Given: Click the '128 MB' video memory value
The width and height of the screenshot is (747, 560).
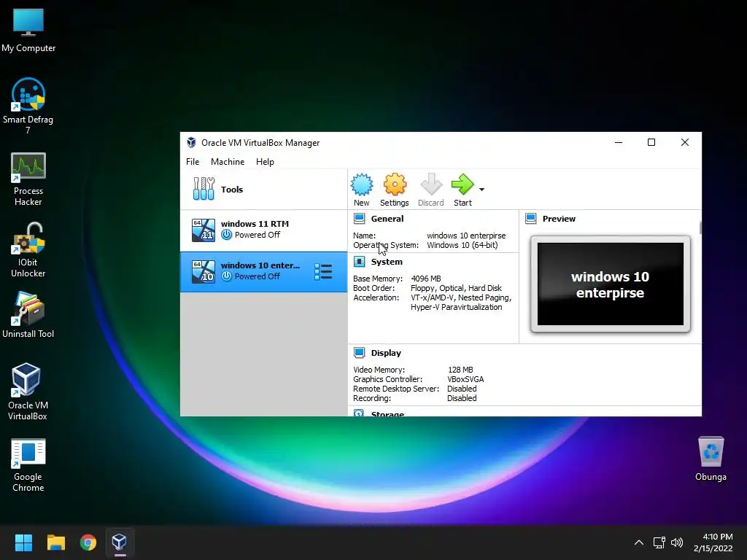Looking at the screenshot, I should 460,370.
